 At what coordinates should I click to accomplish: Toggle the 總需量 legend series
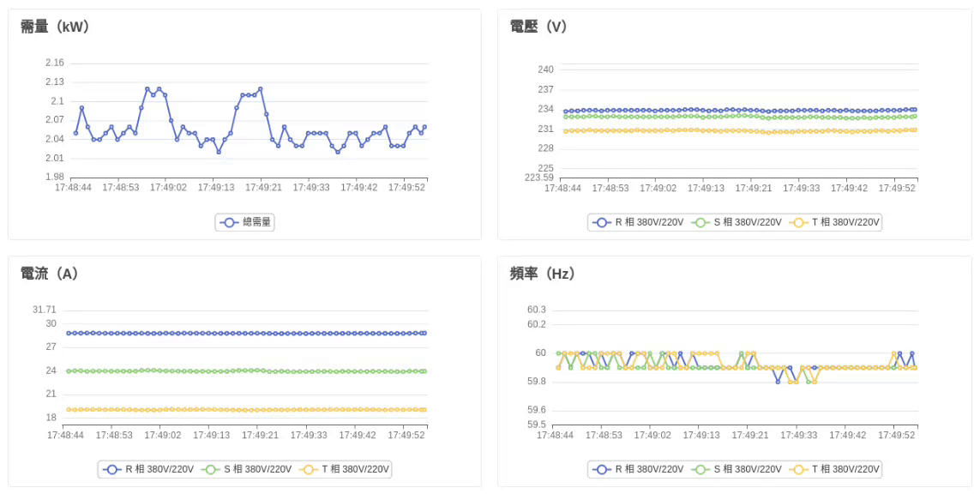pyautogui.click(x=245, y=222)
